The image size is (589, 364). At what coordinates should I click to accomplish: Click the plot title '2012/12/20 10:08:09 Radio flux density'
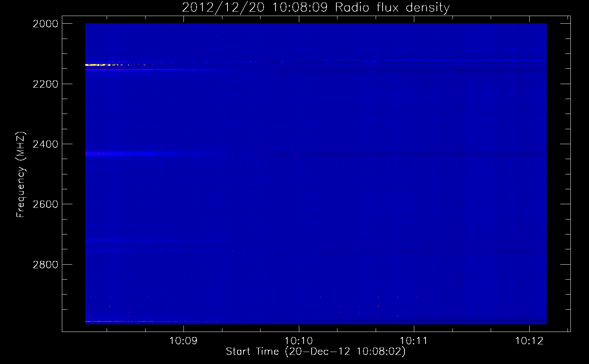coord(316,7)
